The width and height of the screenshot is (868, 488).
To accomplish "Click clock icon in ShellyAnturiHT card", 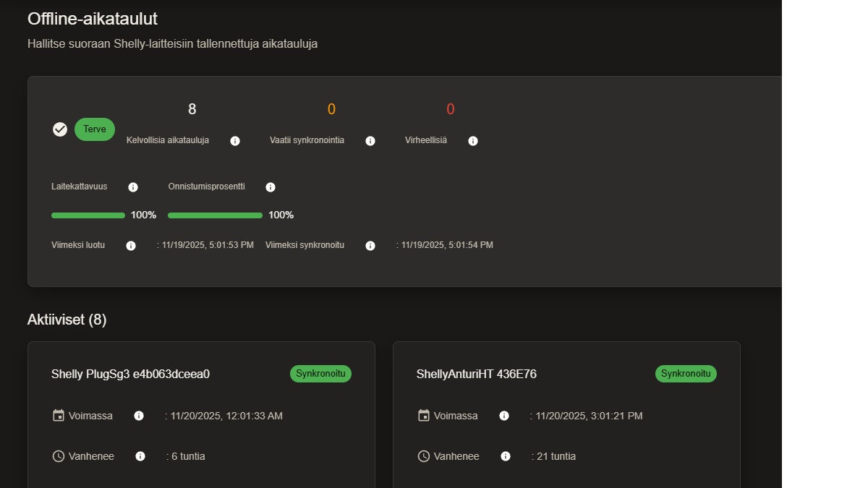I will tap(424, 456).
